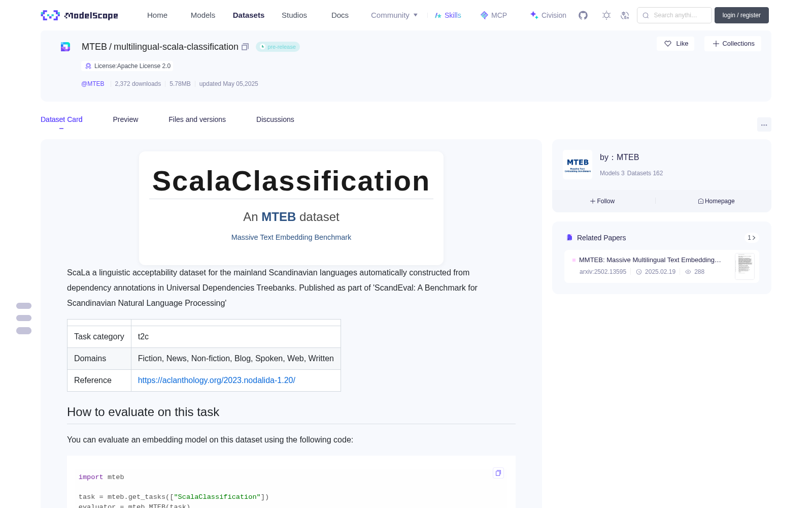
Task: Expand the Community dropdown menu
Action: 394,15
